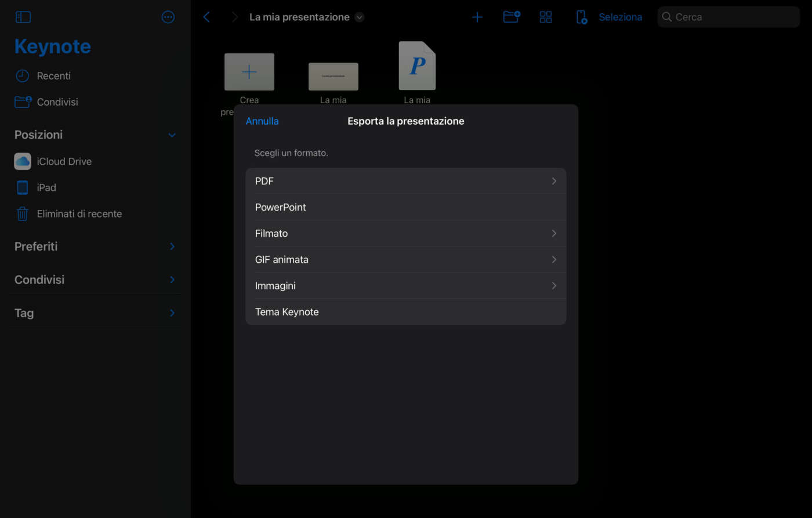Screen dimensions: 812x518
Task: Go forward with the right chevron
Action: (235, 17)
